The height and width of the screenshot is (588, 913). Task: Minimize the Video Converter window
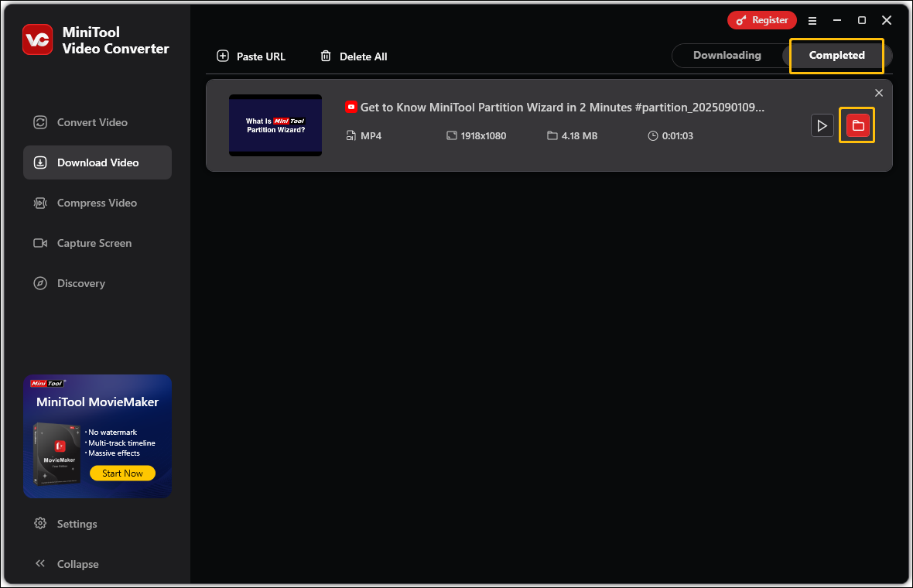[x=837, y=20]
